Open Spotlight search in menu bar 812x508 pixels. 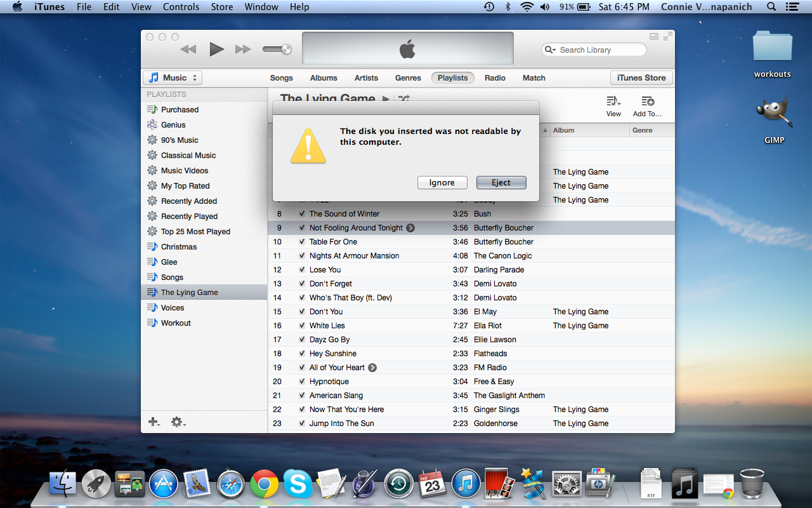(771, 7)
